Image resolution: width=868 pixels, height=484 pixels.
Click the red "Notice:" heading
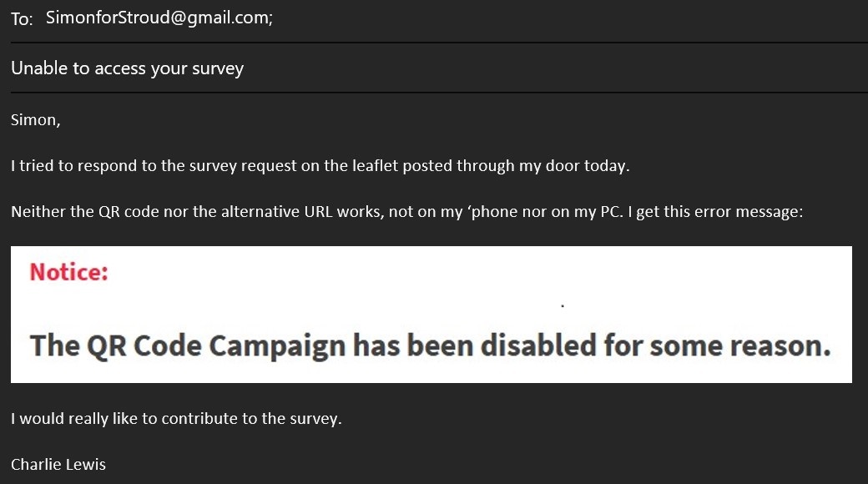[68, 272]
